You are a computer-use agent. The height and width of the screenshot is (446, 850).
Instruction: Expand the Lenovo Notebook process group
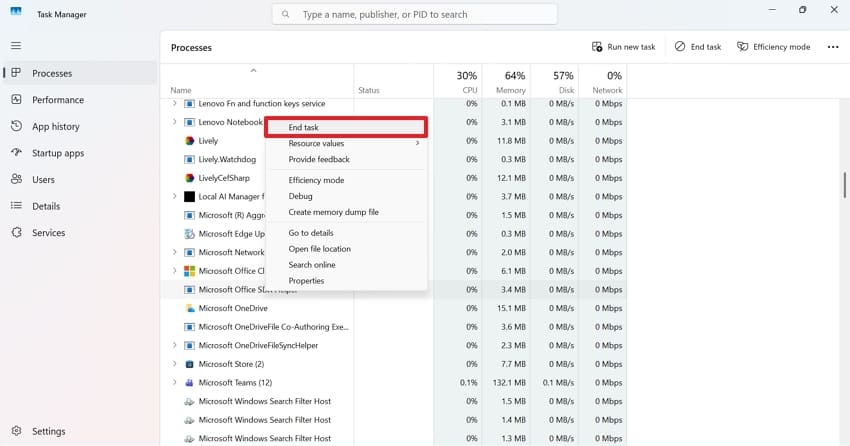(174, 122)
